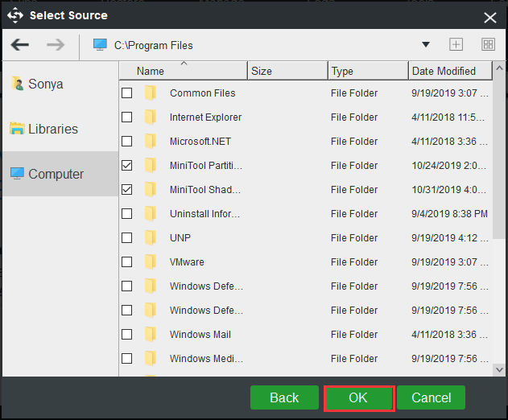Click the new folder plus icon
Screen dimensions: 508x420
click(456, 45)
